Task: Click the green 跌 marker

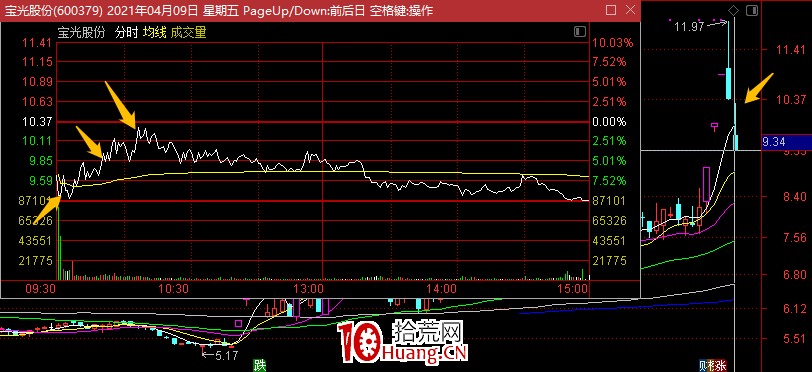Action: click(x=259, y=366)
